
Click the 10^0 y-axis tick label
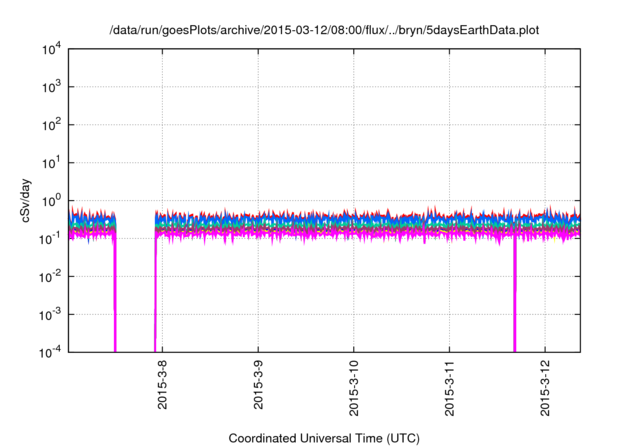tap(52, 200)
